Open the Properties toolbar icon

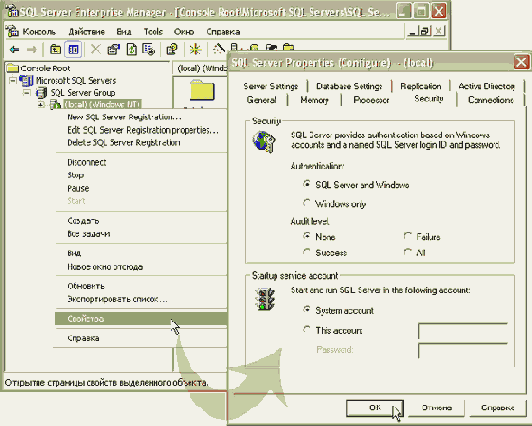[114, 50]
